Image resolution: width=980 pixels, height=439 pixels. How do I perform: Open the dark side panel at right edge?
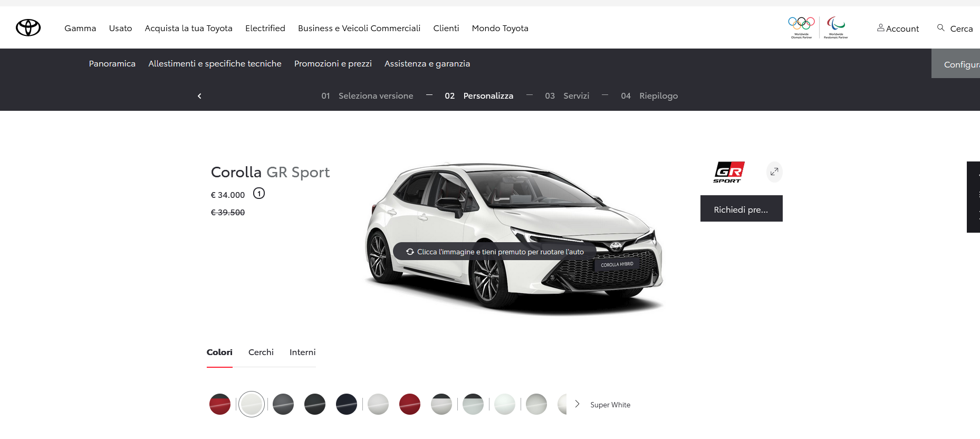pos(974,197)
